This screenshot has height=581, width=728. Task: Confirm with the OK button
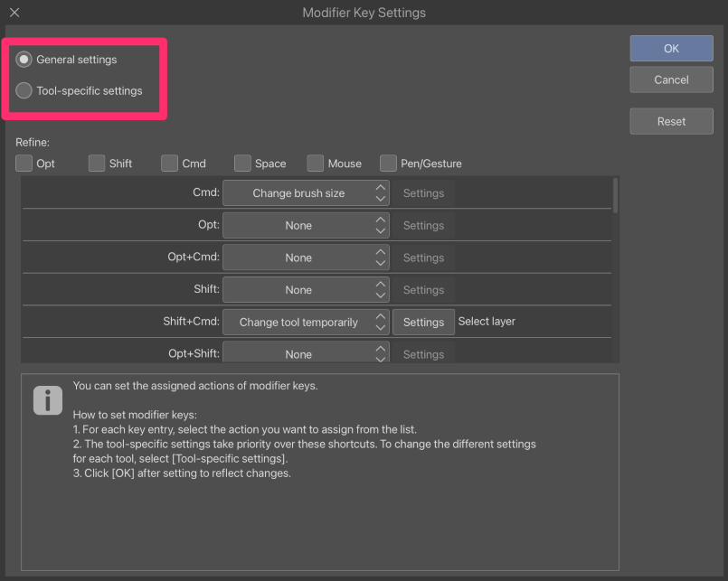tap(671, 48)
